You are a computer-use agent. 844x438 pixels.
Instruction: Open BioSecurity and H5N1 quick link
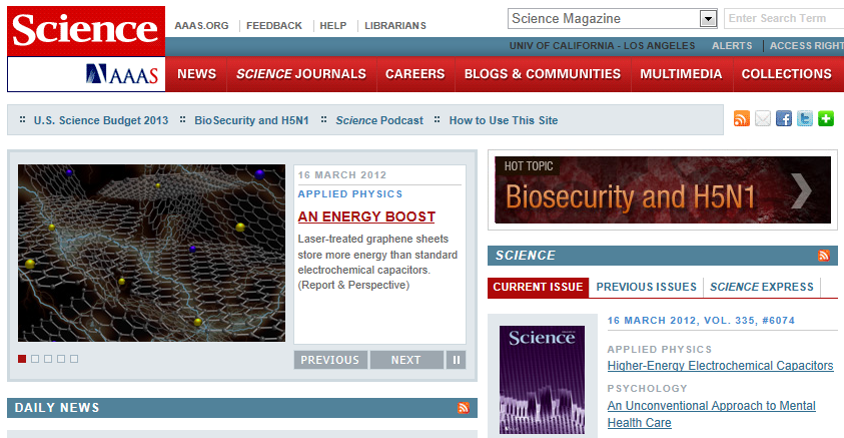point(251,121)
